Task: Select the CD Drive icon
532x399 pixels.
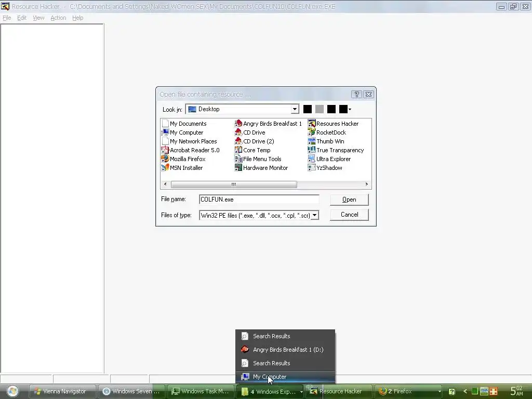Action: click(x=238, y=132)
